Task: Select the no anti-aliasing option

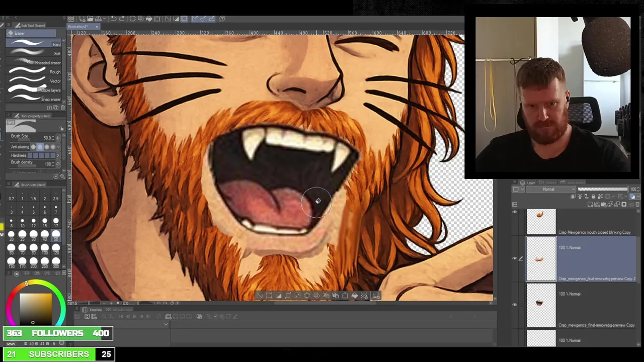Action: pos(33,147)
